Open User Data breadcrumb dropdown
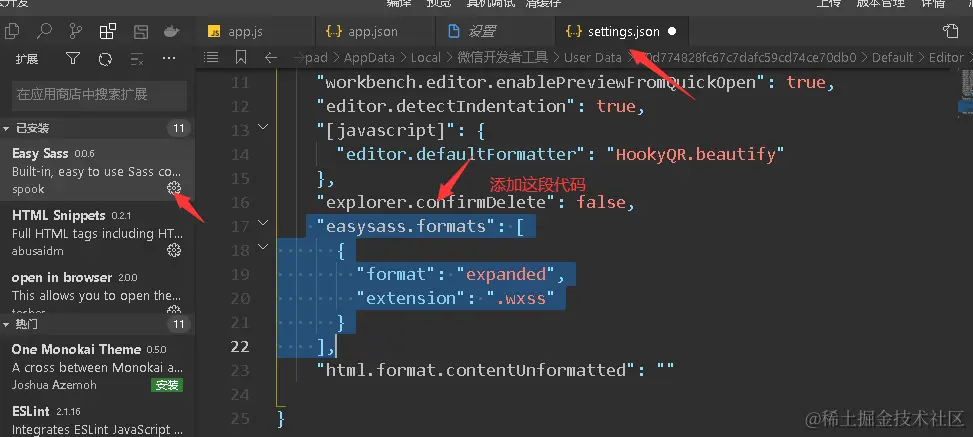The width and height of the screenshot is (973, 437). [593, 57]
